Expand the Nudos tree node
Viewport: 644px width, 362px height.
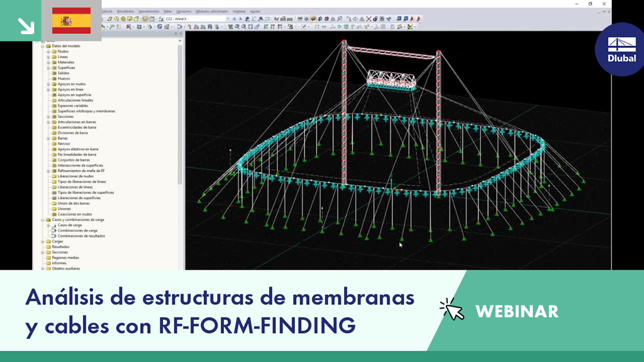point(48,52)
